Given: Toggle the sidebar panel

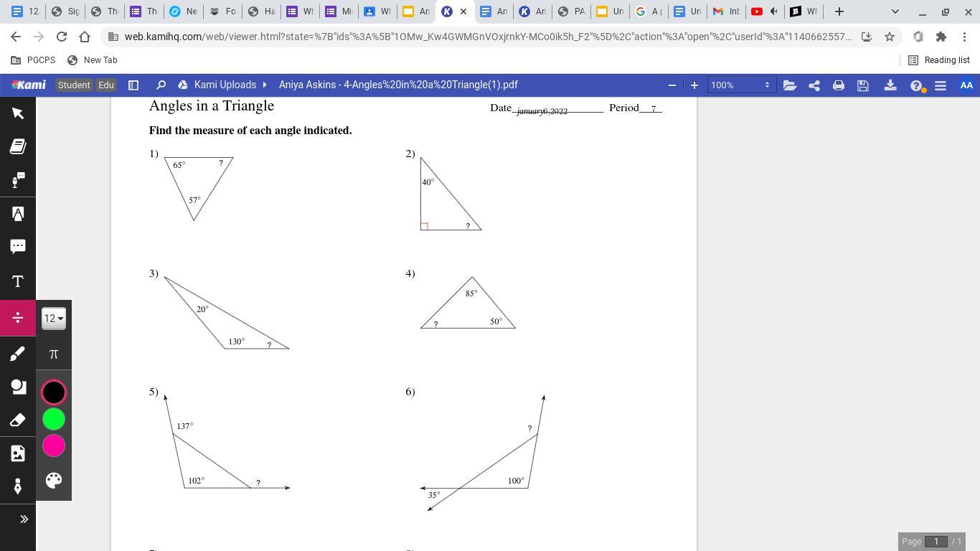Looking at the screenshot, I should [133, 85].
